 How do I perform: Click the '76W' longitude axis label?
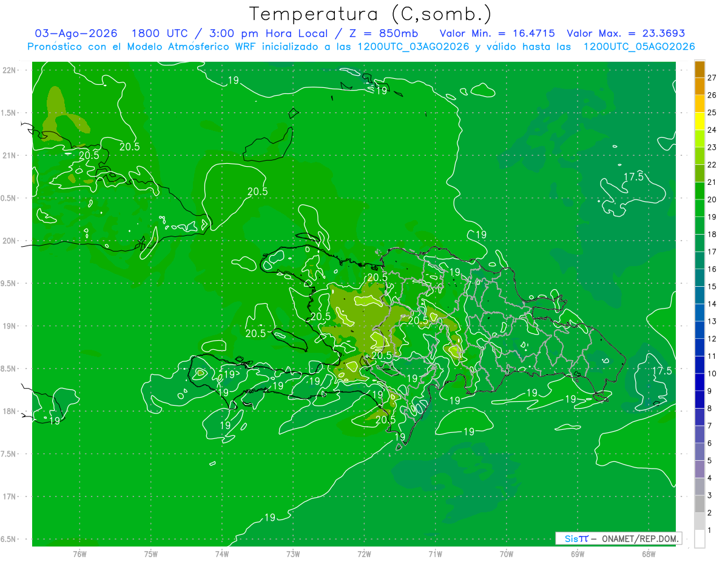click(79, 554)
